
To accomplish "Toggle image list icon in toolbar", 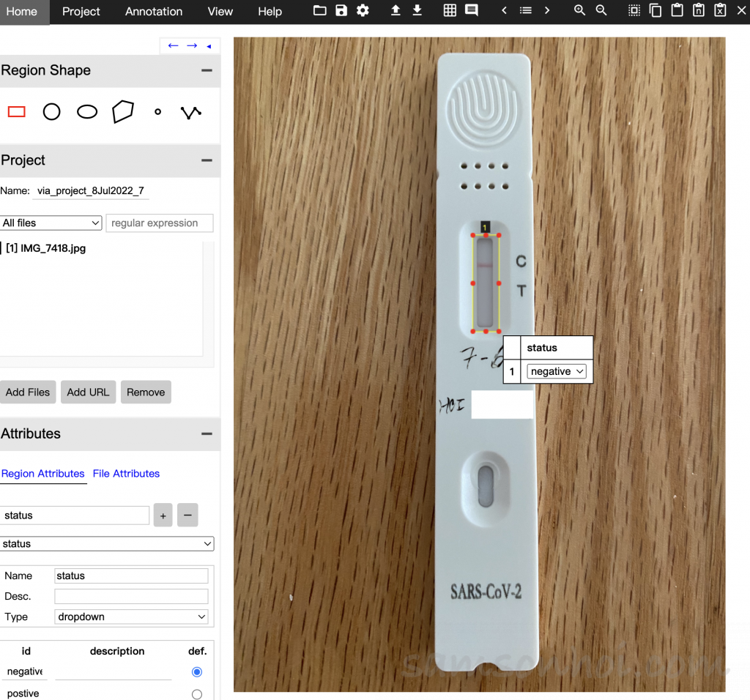I will (526, 10).
